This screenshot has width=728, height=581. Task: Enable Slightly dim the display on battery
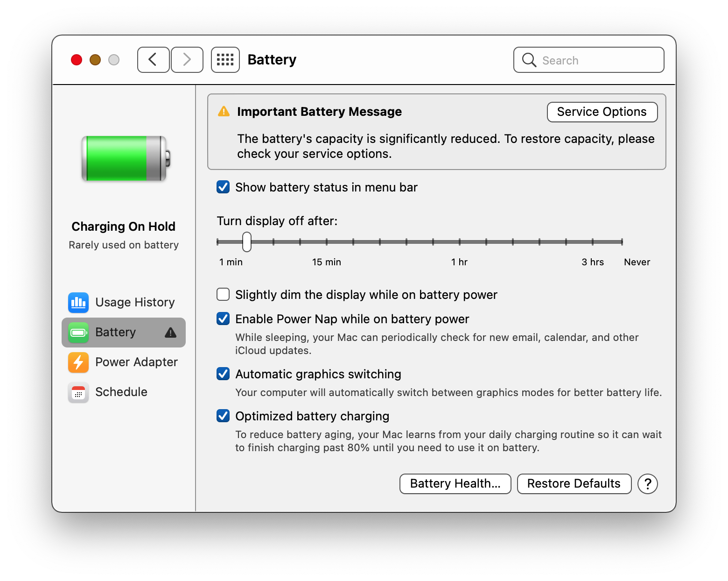point(223,294)
